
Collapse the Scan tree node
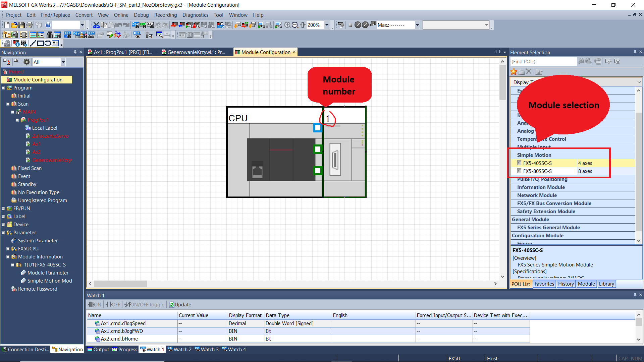point(8,104)
